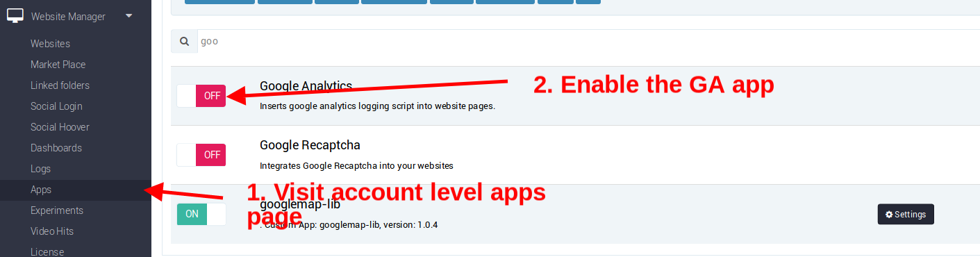Screen dimensions: 980x257
Task: Open License in sidebar
Action: (x=47, y=251)
